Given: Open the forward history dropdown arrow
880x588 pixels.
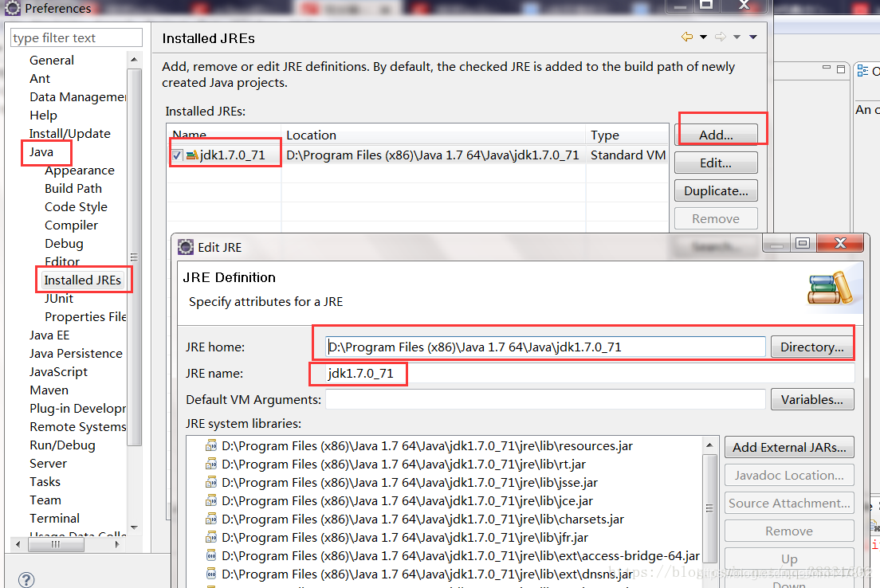Looking at the screenshot, I should [x=737, y=37].
